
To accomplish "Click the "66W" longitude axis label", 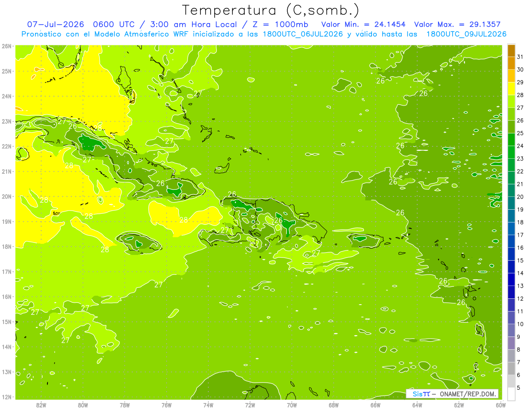I will click(x=376, y=404).
